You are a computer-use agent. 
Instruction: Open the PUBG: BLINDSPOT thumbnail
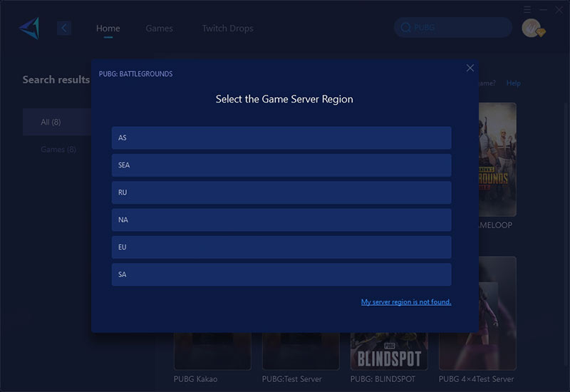tap(389, 351)
